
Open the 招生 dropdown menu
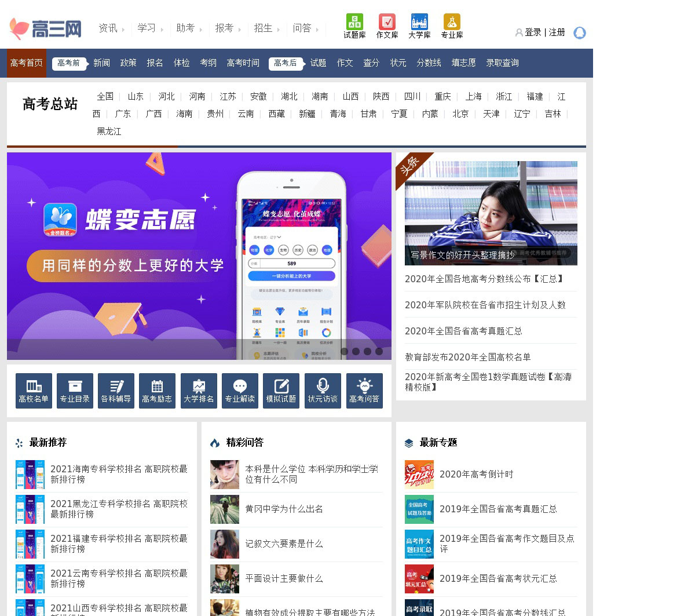click(x=266, y=28)
